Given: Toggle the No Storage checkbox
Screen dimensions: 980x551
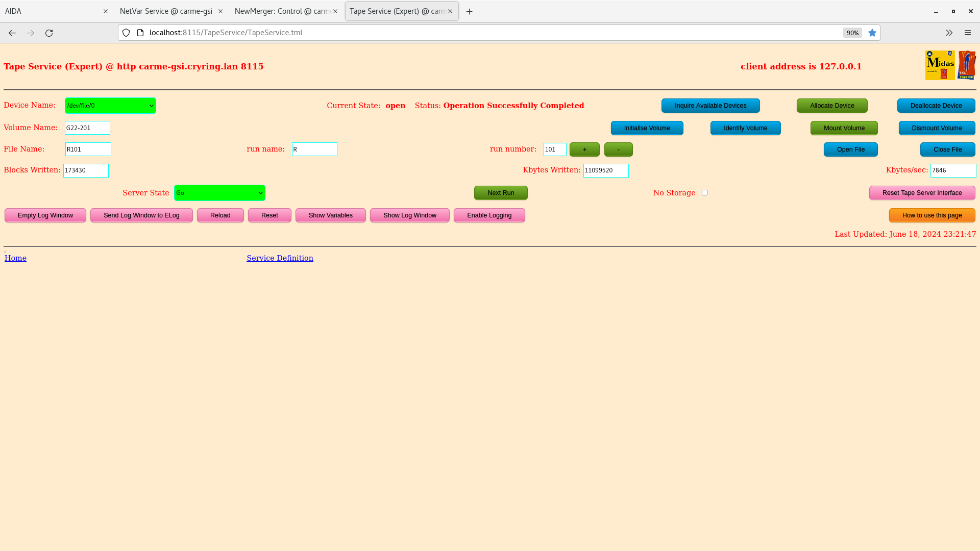Looking at the screenshot, I should pyautogui.click(x=705, y=192).
